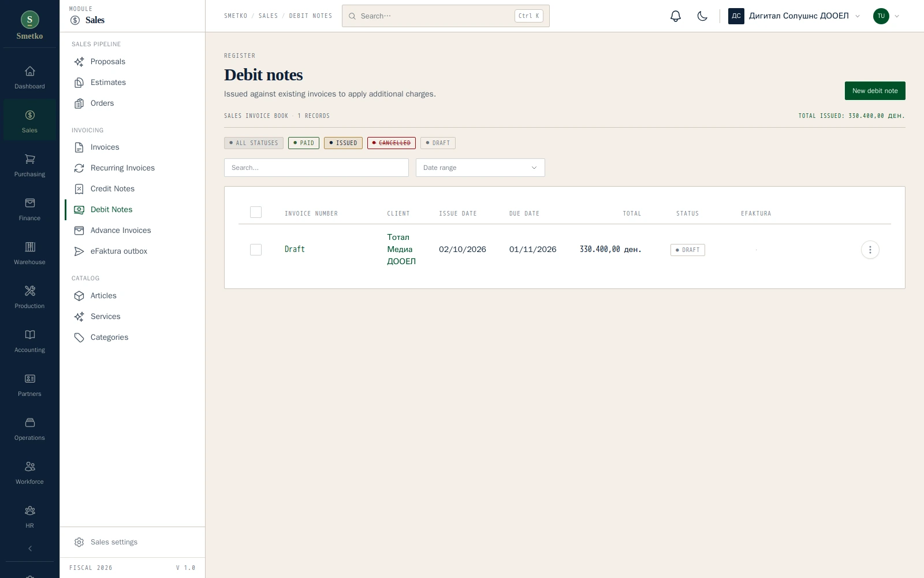
Task: Open the TU user avatar menu
Action: click(886, 16)
